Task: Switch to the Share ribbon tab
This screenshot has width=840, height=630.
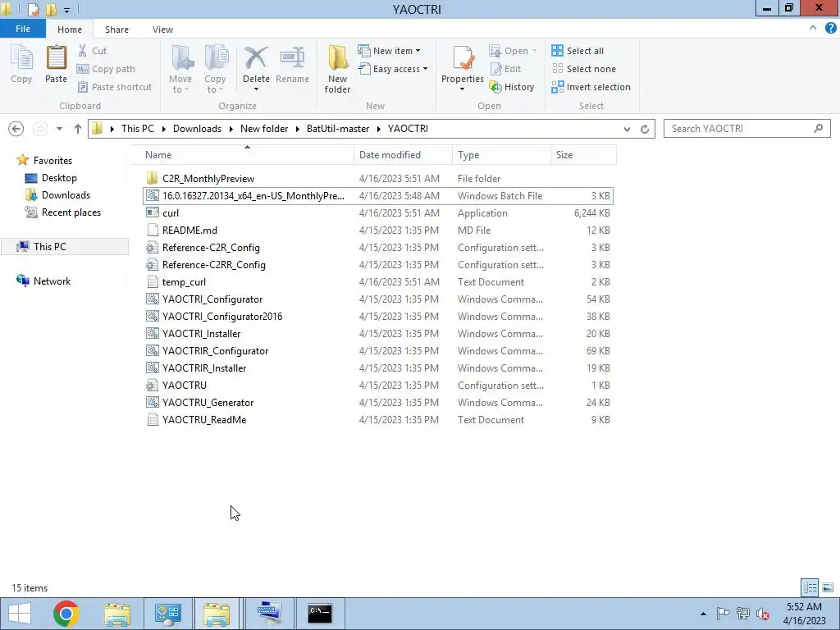Action: 116,30
